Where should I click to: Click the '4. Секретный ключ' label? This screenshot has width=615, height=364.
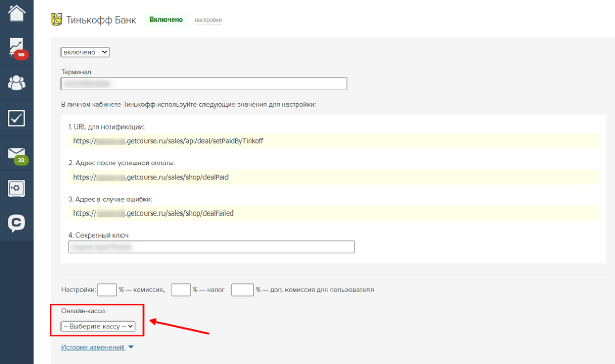98,235
